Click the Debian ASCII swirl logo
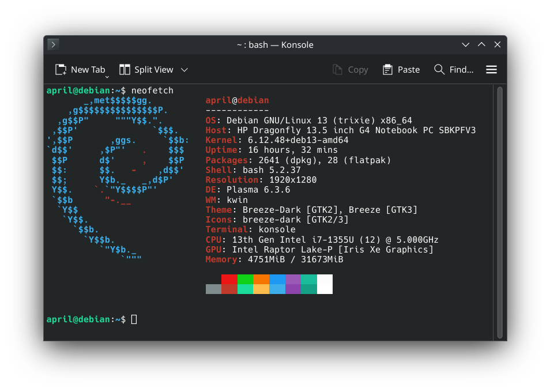This screenshot has width=550, height=392. pyautogui.click(x=118, y=179)
